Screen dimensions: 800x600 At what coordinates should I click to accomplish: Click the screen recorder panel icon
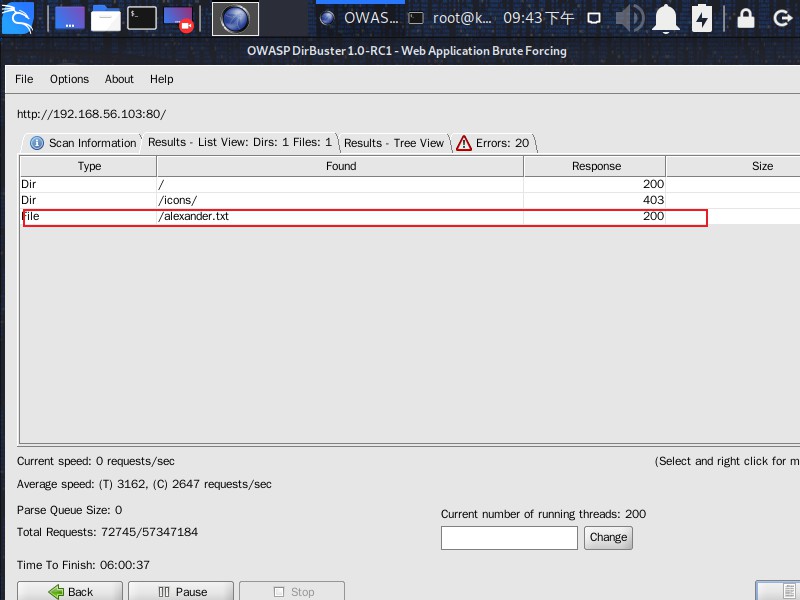click(179, 19)
